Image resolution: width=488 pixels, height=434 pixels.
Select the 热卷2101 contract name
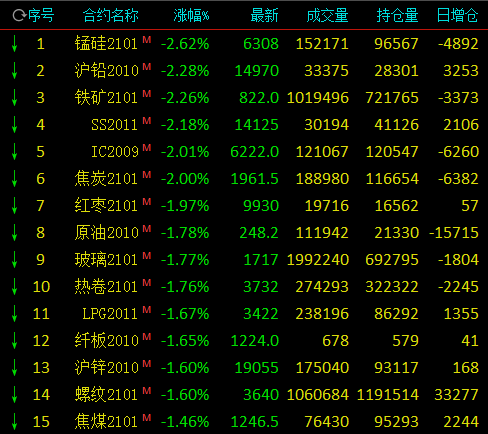106,287
